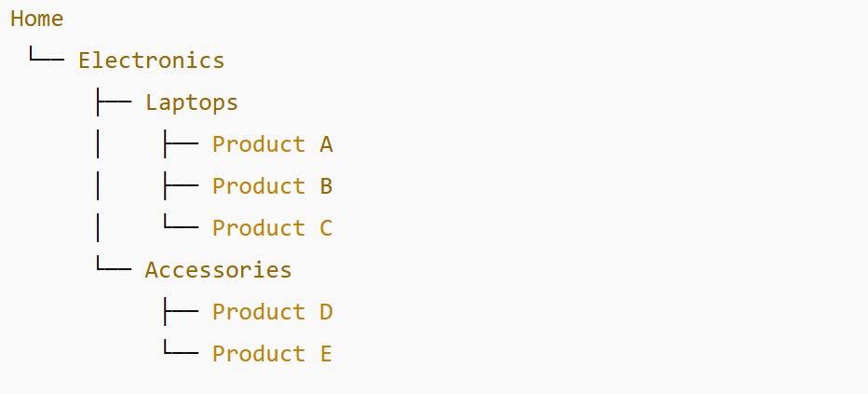This screenshot has width=868, height=394.
Task: Click the outer vertical line on the Product A row
Action: [x=98, y=144]
